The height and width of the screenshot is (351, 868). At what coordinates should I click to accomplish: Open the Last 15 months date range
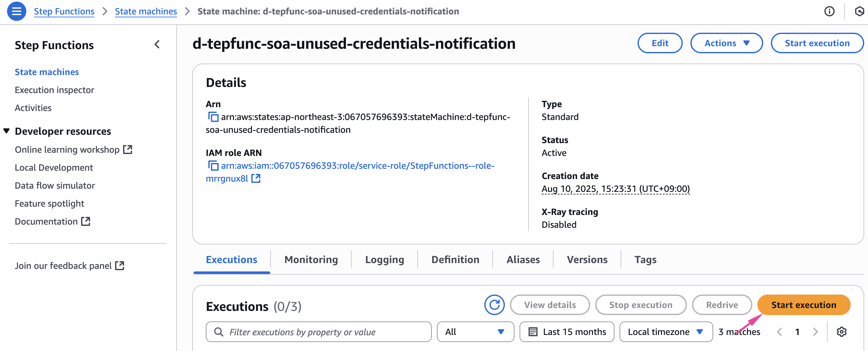point(567,332)
